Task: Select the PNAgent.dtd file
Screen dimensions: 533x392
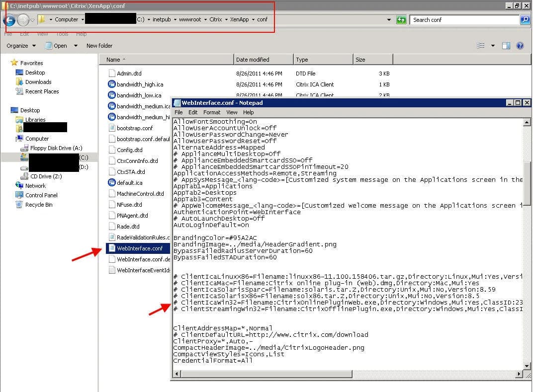Action: (132, 215)
